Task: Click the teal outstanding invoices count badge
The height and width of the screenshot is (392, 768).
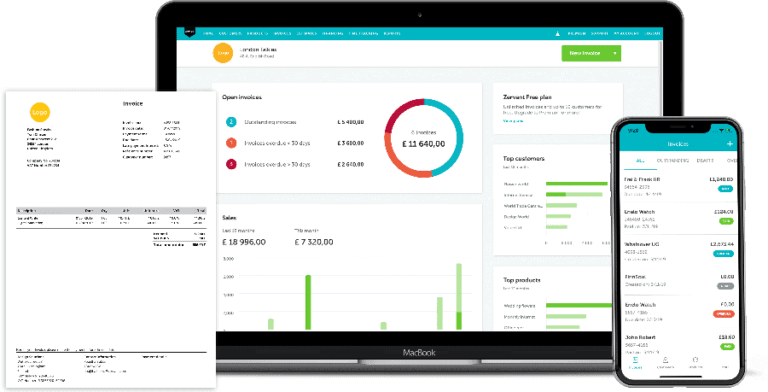Action: click(x=231, y=122)
